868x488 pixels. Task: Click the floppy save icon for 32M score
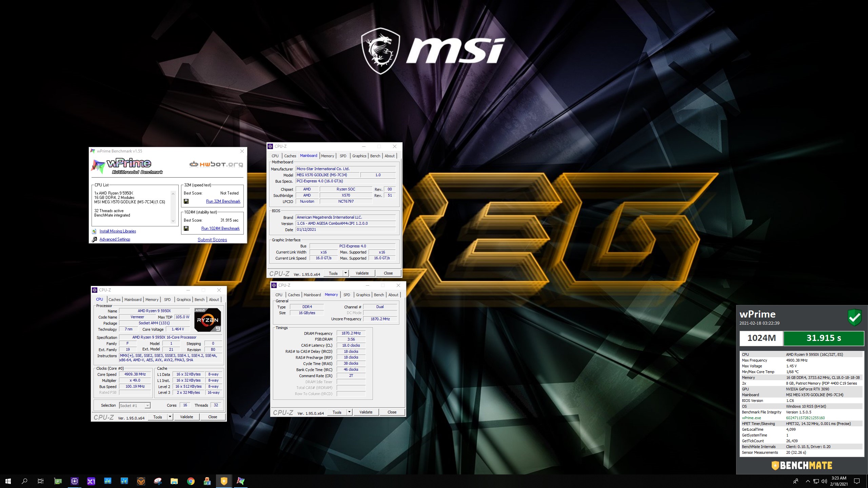point(186,201)
